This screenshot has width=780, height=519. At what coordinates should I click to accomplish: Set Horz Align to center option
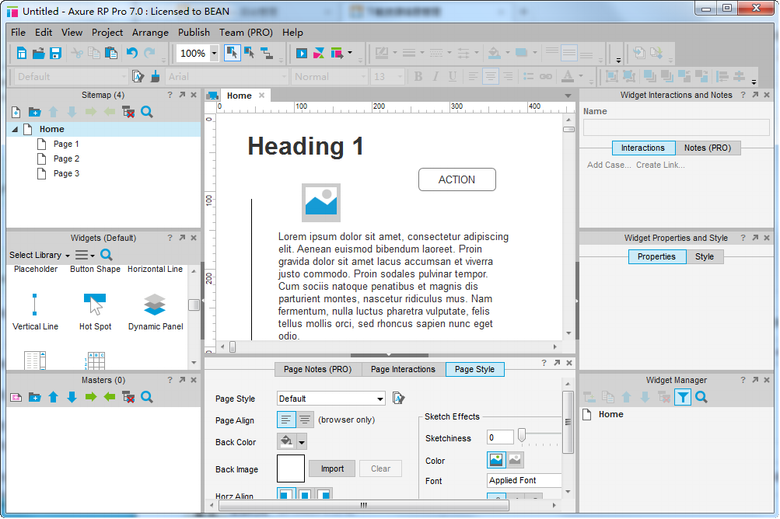click(305, 494)
